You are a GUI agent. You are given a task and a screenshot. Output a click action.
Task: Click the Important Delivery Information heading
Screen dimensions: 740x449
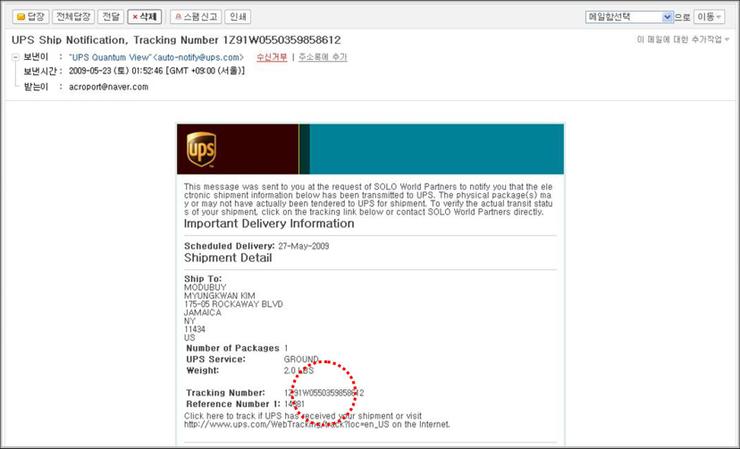(x=269, y=224)
